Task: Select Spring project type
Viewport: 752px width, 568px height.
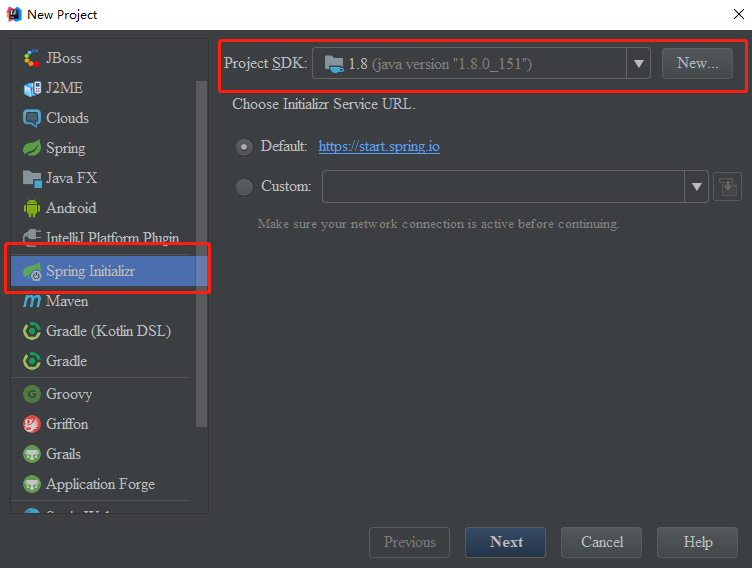Action: click(x=104, y=148)
